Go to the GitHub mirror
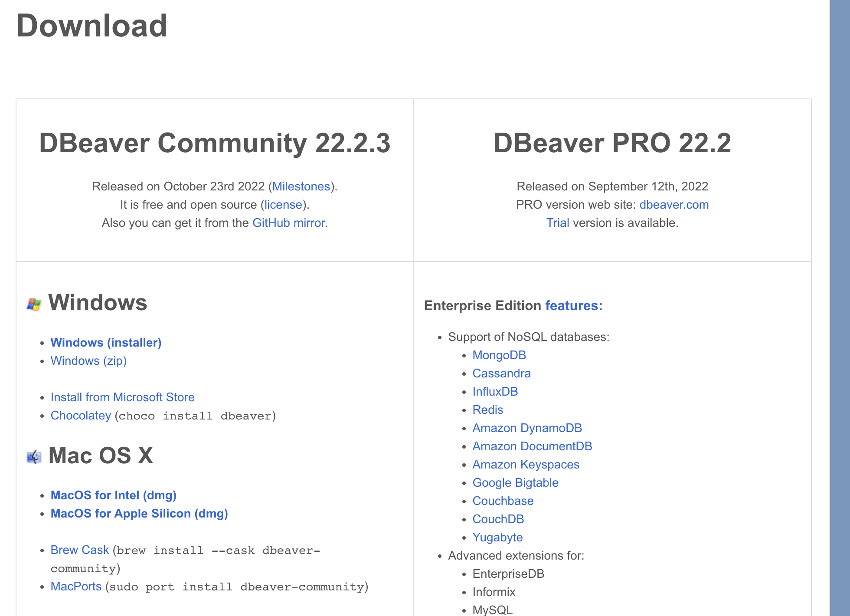Viewport: 850px width, 616px height. (x=289, y=223)
